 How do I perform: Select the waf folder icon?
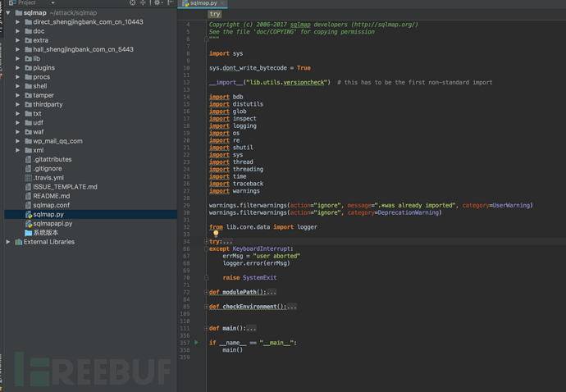(28, 132)
